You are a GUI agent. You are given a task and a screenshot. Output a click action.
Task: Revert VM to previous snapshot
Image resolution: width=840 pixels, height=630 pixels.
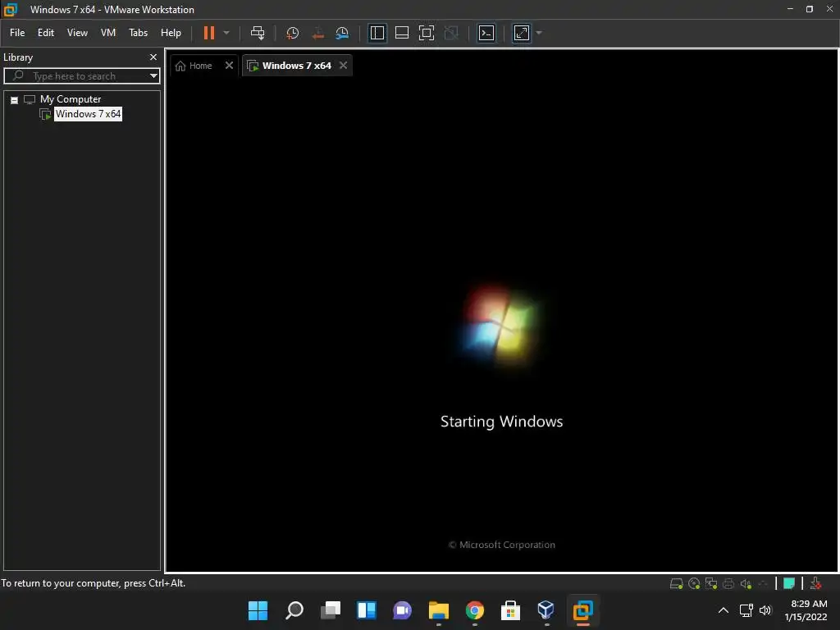(x=317, y=33)
